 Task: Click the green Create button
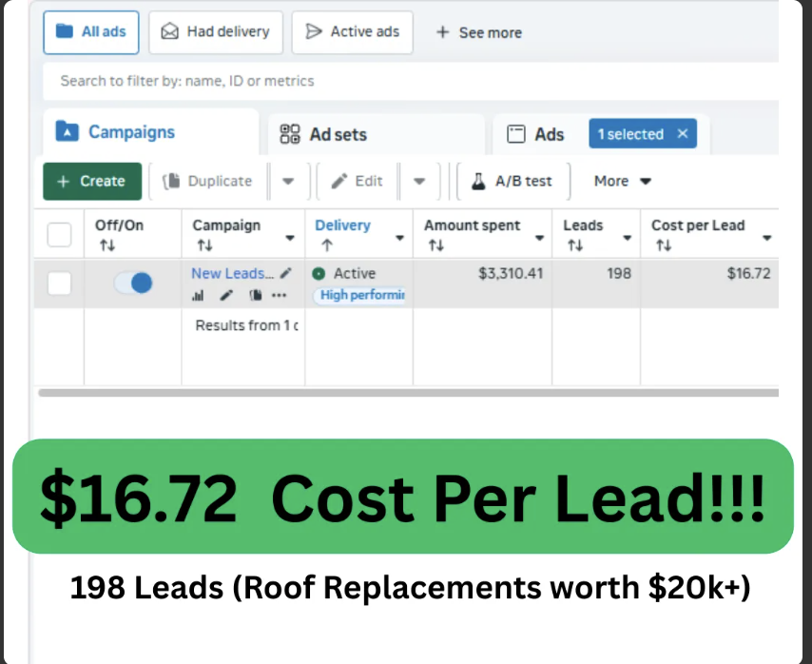91,181
